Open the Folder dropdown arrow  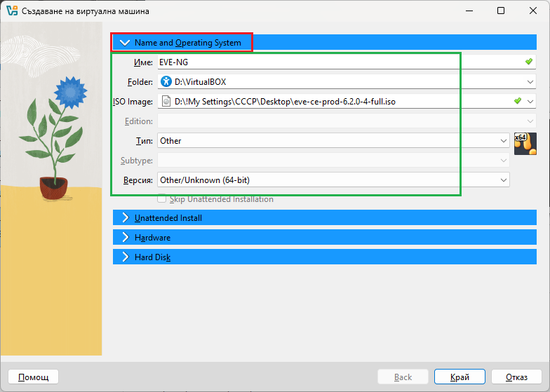point(530,82)
